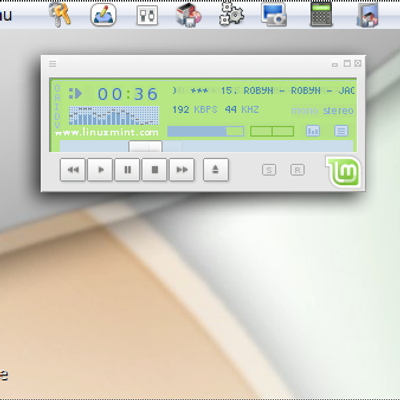
Task: Click the D doublesize letter in the OAIDV sidebar
Action: point(57,116)
